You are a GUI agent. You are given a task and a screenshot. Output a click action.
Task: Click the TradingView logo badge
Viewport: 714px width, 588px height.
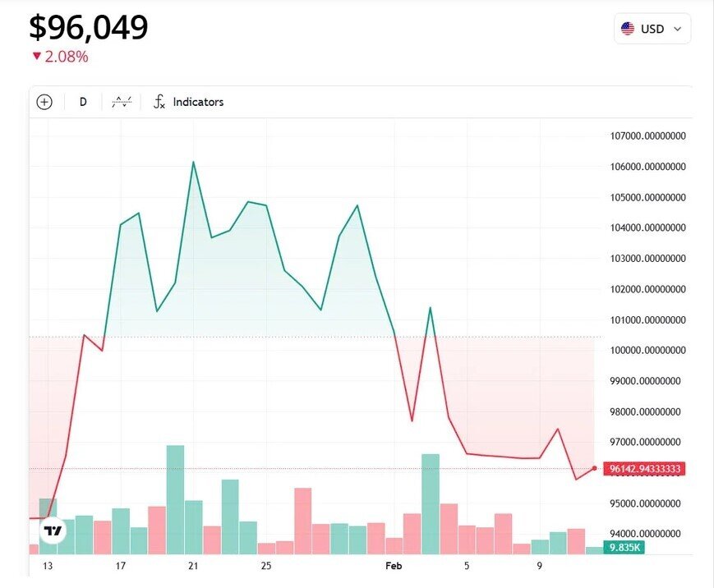tap(53, 531)
